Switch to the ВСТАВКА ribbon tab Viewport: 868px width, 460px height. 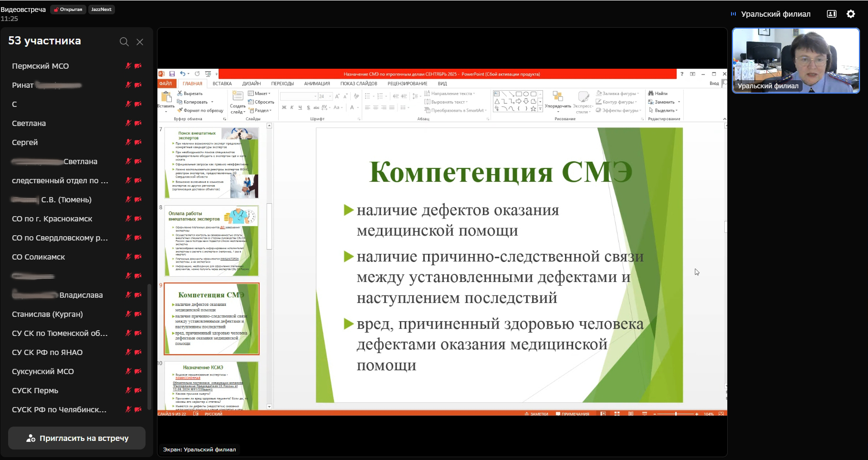[222, 84]
